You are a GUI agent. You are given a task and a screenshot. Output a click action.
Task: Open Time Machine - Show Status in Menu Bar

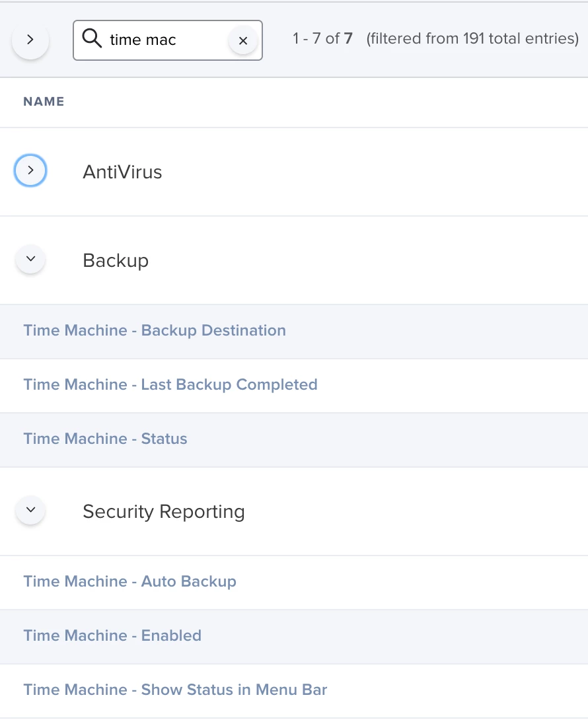pos(175,690)
